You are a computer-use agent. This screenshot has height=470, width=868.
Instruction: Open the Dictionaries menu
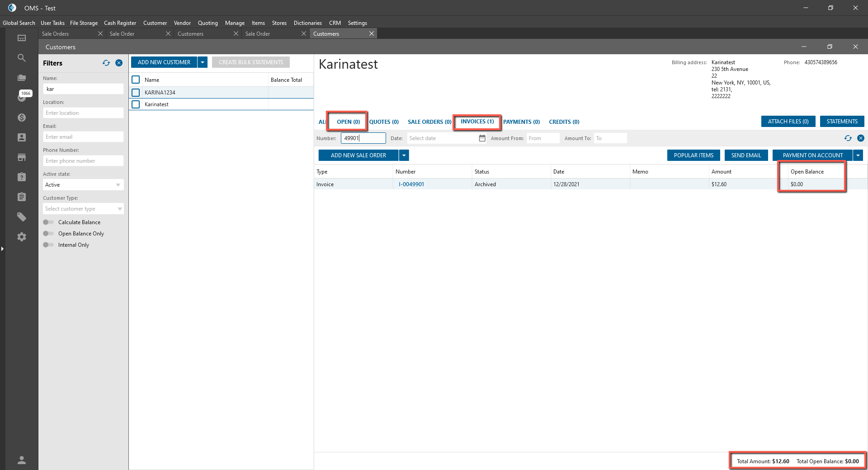308,23
